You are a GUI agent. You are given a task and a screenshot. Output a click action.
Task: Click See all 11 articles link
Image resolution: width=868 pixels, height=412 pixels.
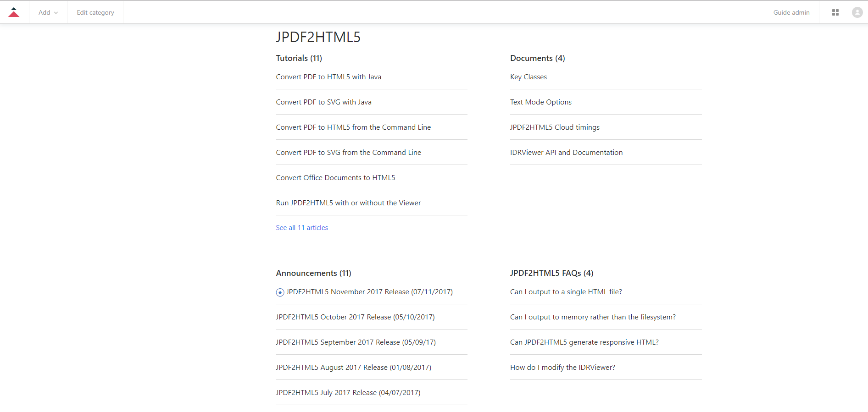302,228
